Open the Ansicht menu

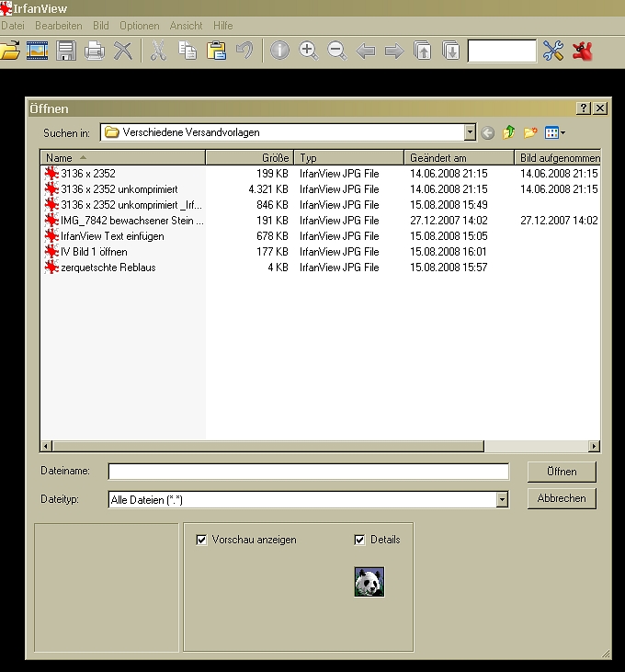point(186,26)
